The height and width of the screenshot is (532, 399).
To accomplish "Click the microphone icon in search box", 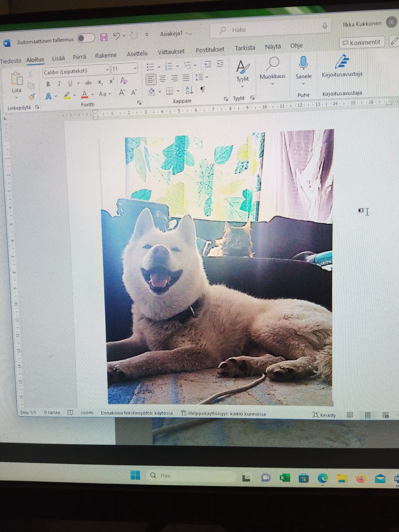I will click(x=325, y=26).
